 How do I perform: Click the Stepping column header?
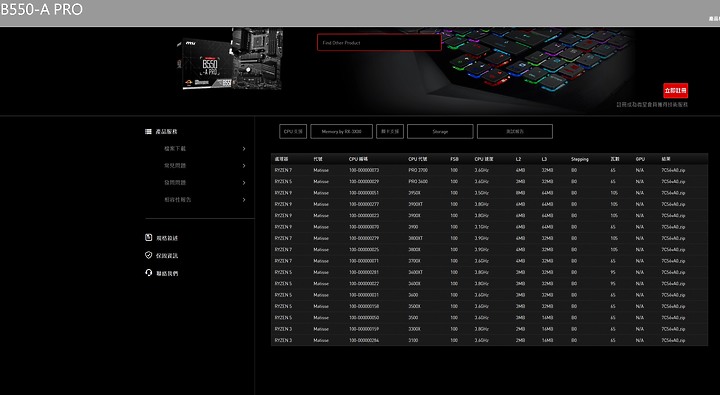click(579, 159)
